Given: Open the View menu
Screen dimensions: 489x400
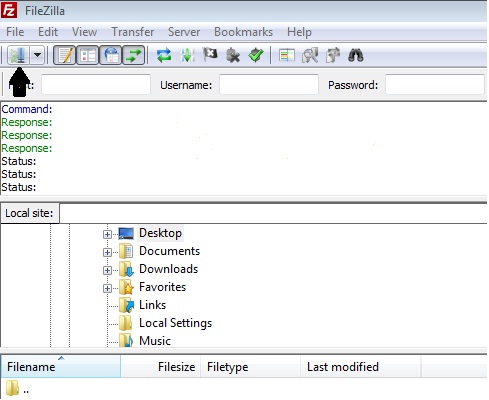Looking at the screenshot, I should tap(85, 32).
